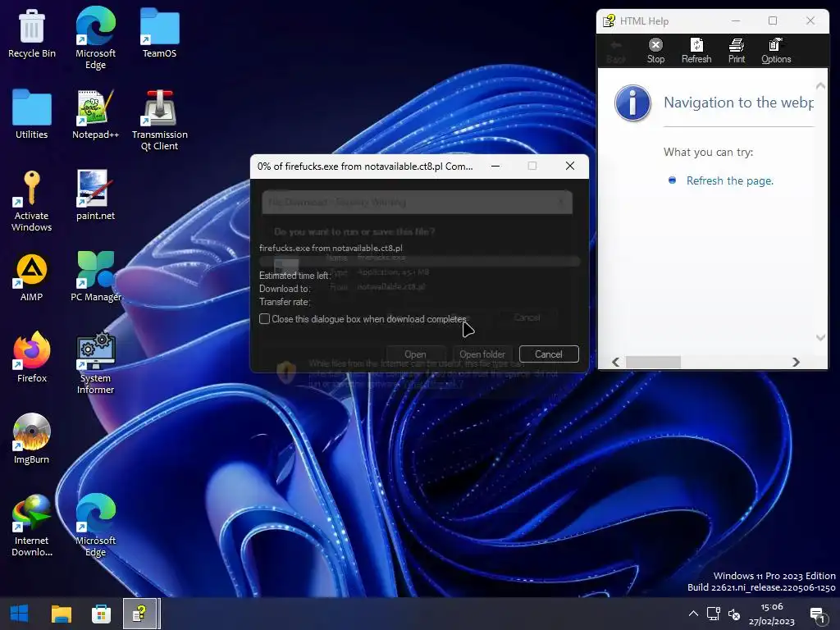Launch Notepad++ from the desktop

(x=95, y=115)
